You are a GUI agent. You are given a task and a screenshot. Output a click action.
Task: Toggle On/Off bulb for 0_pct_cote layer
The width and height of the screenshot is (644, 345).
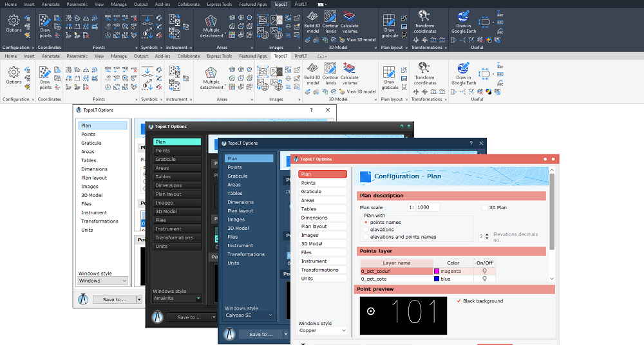point(485,279)
